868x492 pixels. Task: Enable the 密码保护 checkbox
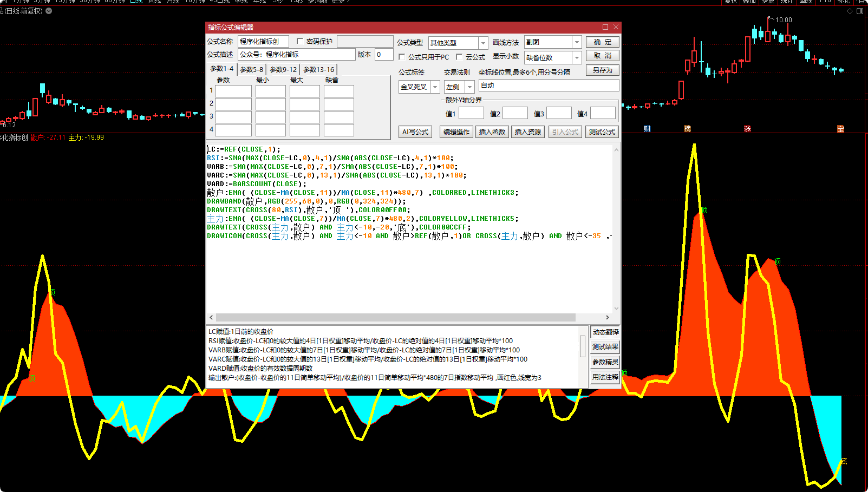point(300,42)
